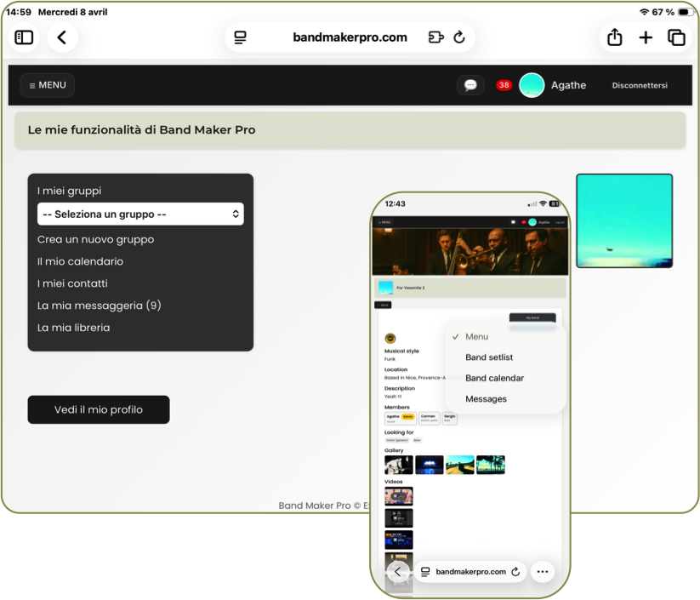Click the large turquoise profile picture

(624, 220)
